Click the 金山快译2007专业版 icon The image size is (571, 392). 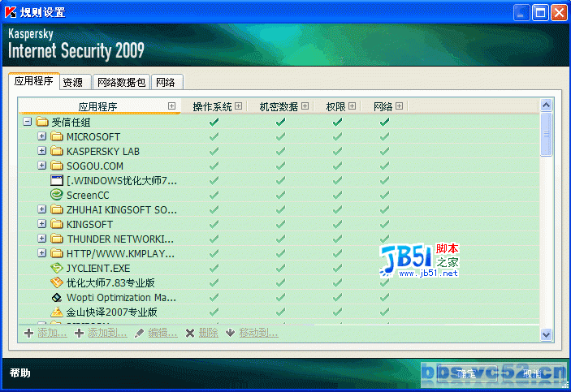[x=57, y=312]
